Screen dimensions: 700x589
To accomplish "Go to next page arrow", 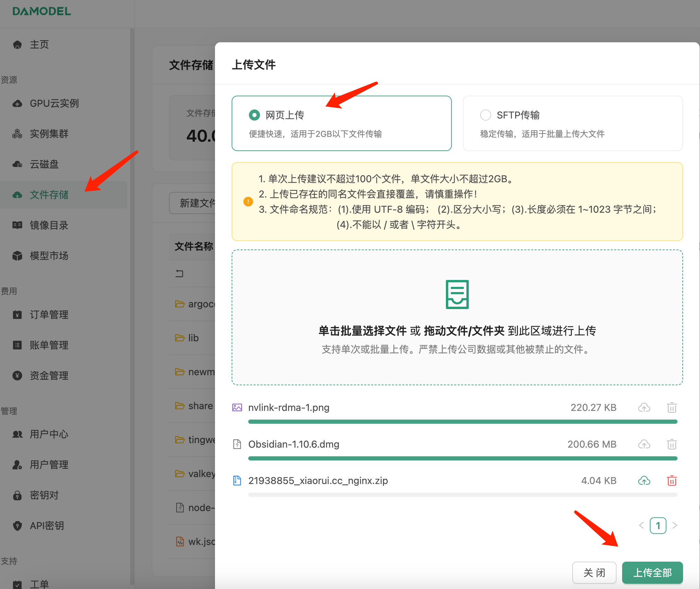I will [x=674, y=525].
